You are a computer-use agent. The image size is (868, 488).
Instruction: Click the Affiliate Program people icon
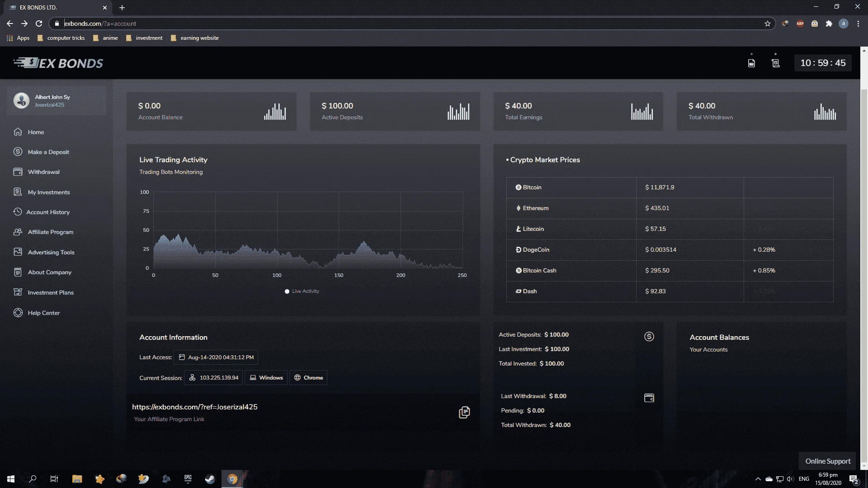click(18, 232)
